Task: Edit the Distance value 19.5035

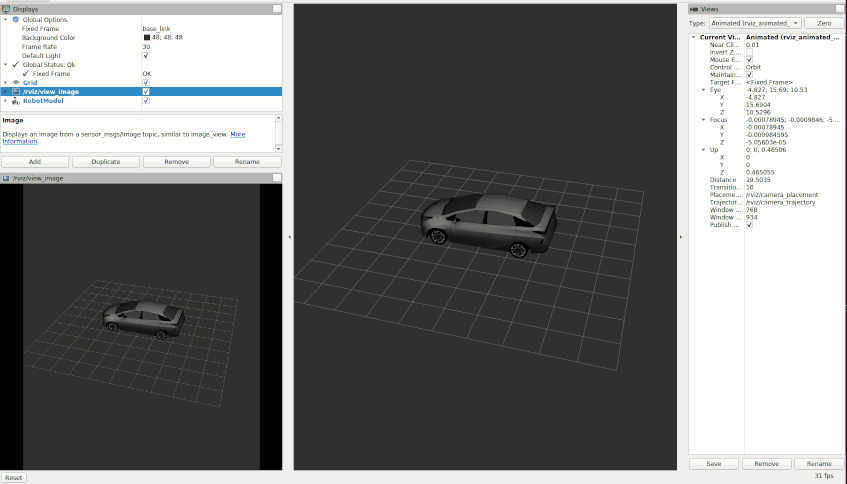Action: (x=758, y=180)
